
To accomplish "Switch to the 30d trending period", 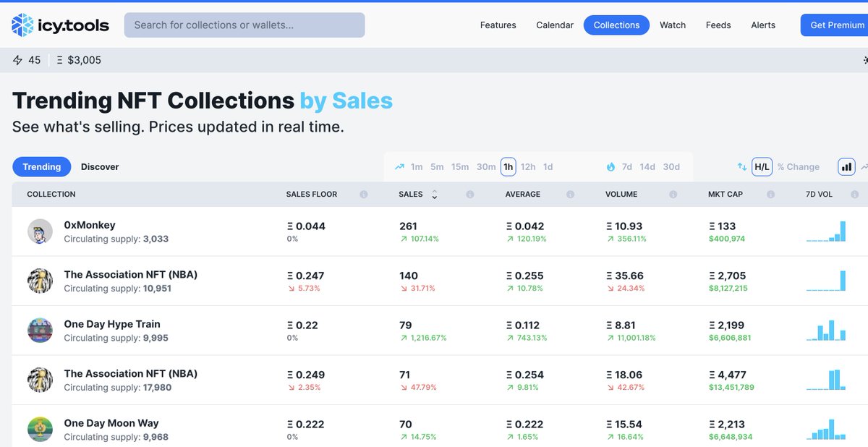I will pos(671,167).
